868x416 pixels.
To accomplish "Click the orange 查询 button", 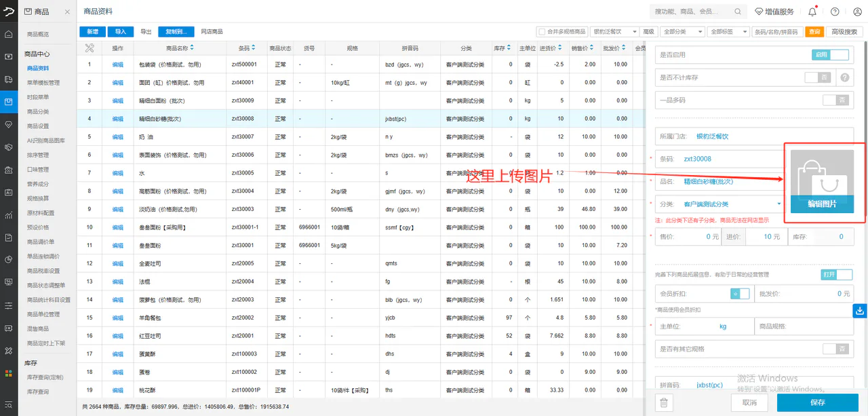I will pyautogui.click(x=814, y=32).
